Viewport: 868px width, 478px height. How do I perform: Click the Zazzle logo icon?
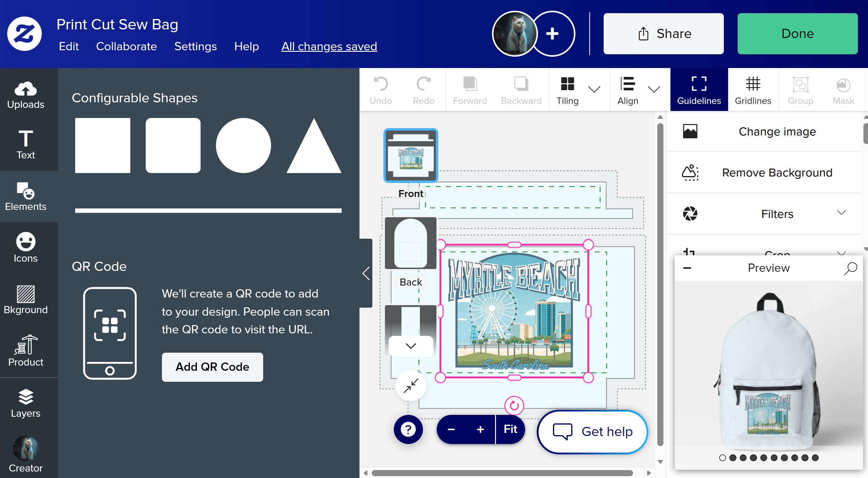coord(25,34)
